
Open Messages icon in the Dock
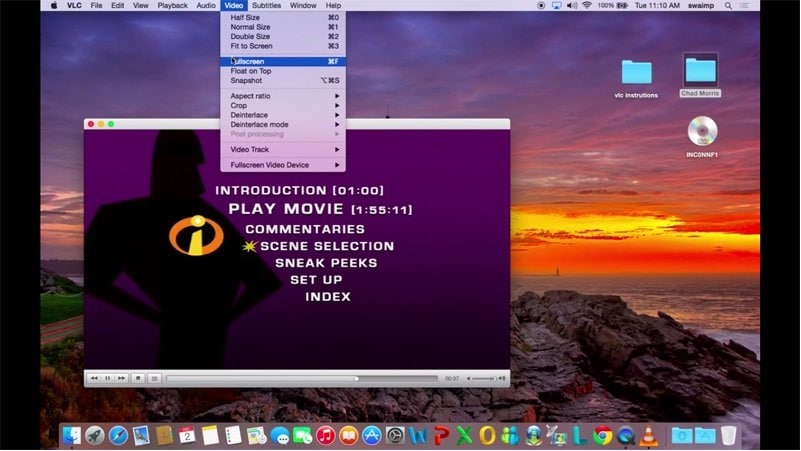pyautogui.click(x=280, y=436)
